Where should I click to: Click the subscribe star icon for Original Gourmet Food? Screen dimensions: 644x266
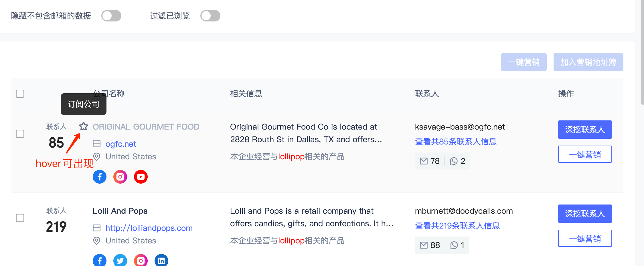click(x=84, y=126)
